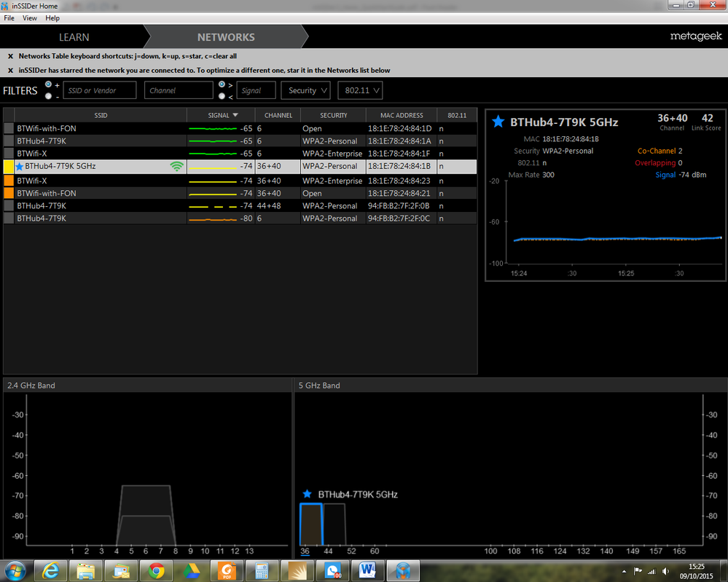Open Windows Explorer folder icon in taskbar
This screenshot has height=582, width=728.
pos(85,570)
